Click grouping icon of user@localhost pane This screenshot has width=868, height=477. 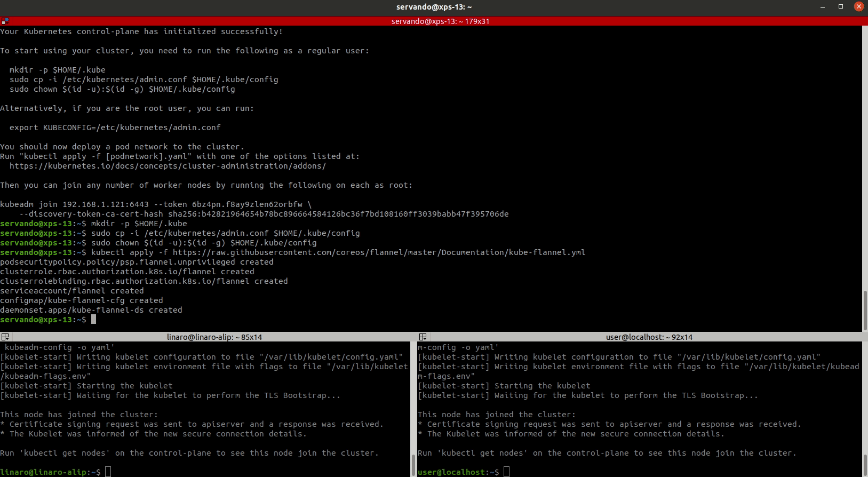tap(423, 337)
